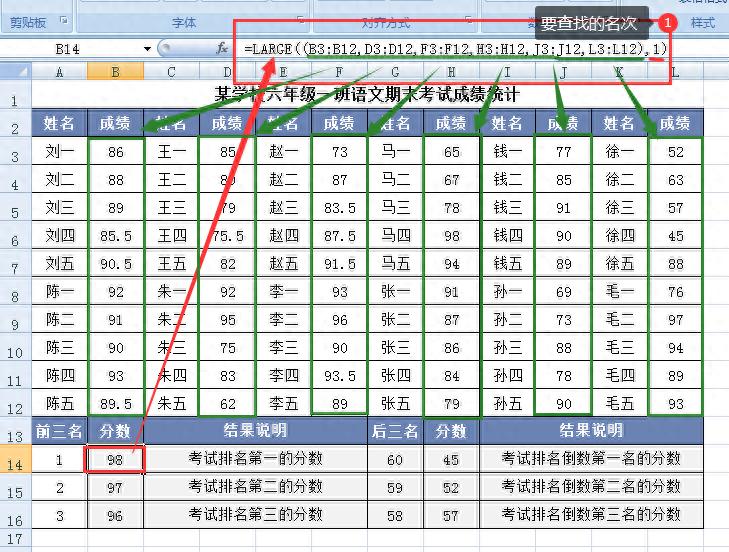Click the name cell 刘一
This screenshot has height=552, width=729.
click(x=59, y=152)
